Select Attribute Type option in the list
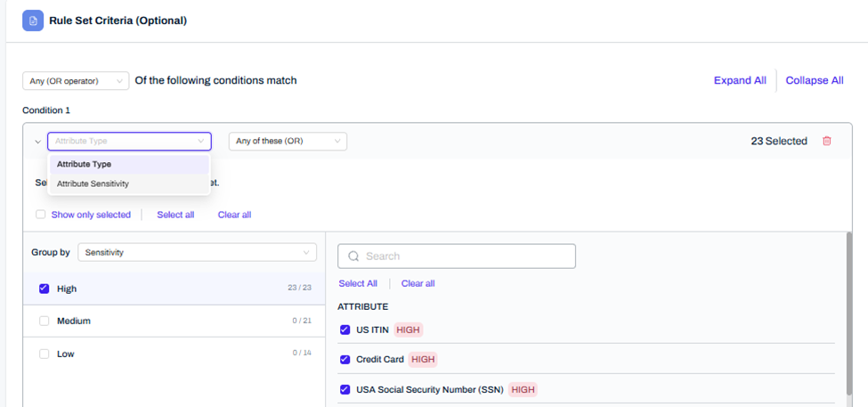 tap(84, 164)
